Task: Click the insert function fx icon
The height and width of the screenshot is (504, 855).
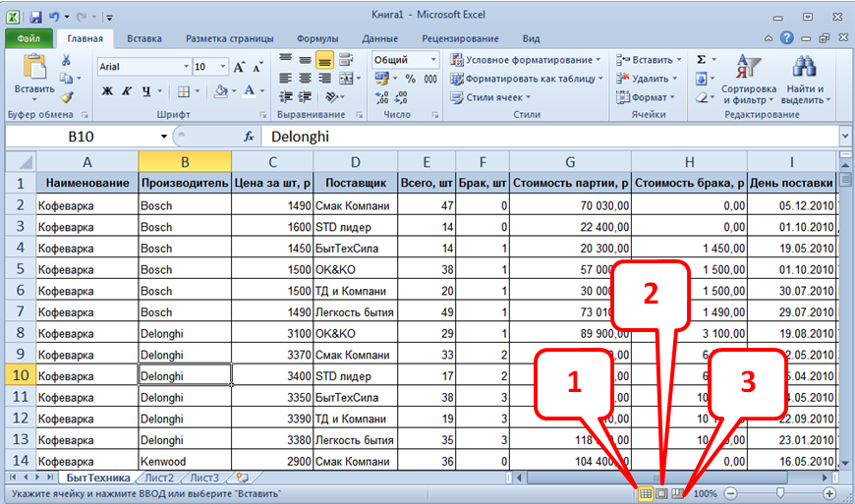Action: point(249,138)
